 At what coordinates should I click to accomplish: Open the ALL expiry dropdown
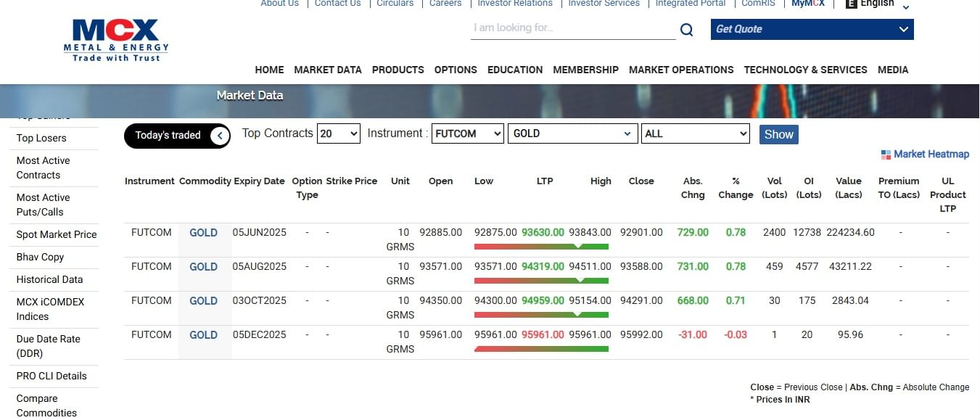point(696,133)
